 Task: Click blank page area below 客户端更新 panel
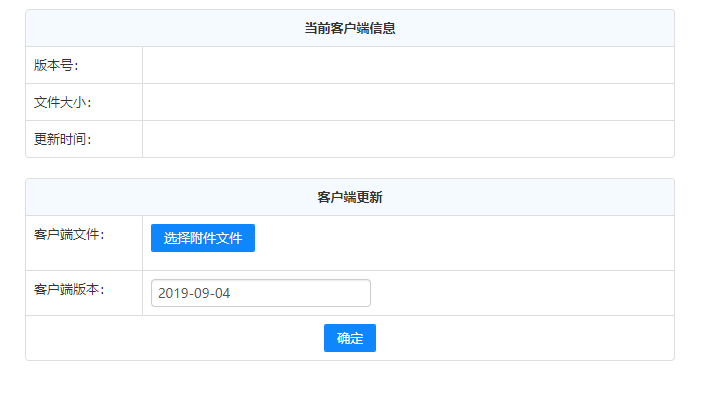point(349,385)
